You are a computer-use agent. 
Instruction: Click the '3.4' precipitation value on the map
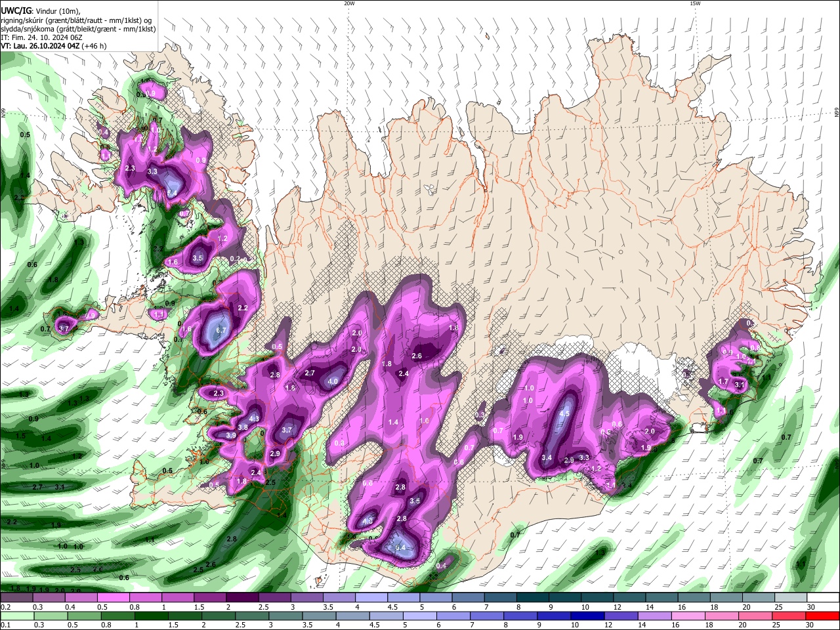(x=547, y=457)
